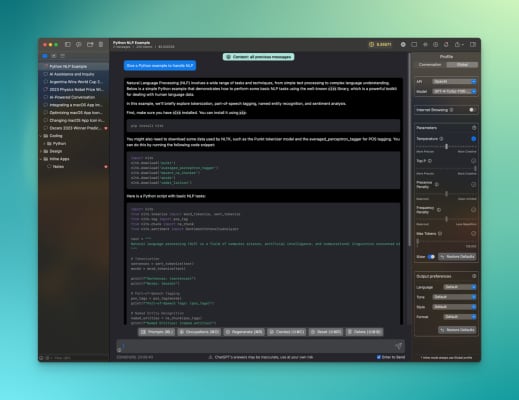
Task: Click the Prompts button below the chat
Action: pos(156,332)
